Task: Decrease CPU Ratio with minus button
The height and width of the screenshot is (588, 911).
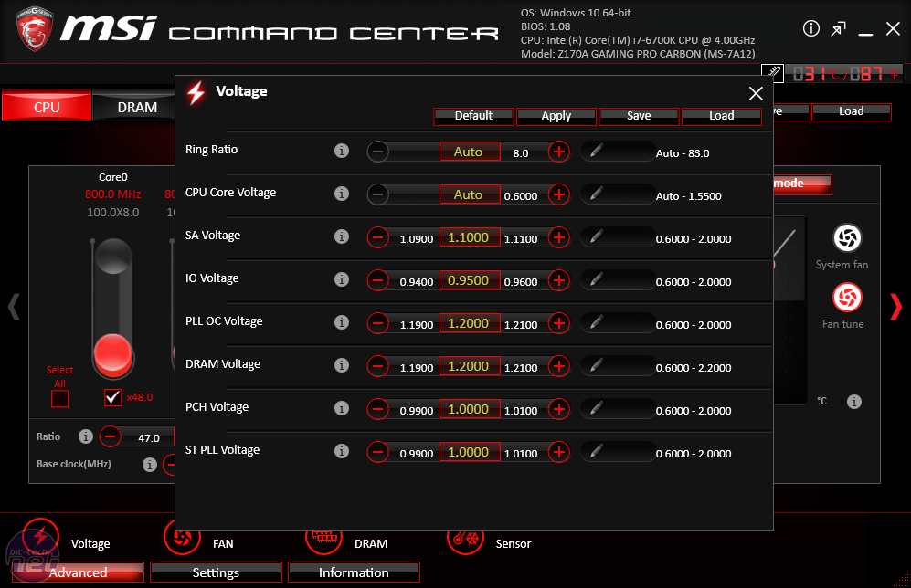Action: click(x=111, y=436)
